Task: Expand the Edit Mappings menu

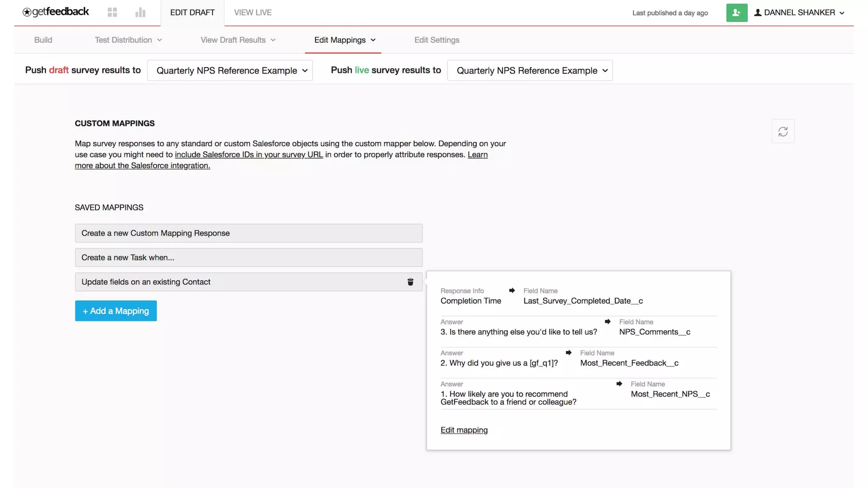Action: [345, 40]
